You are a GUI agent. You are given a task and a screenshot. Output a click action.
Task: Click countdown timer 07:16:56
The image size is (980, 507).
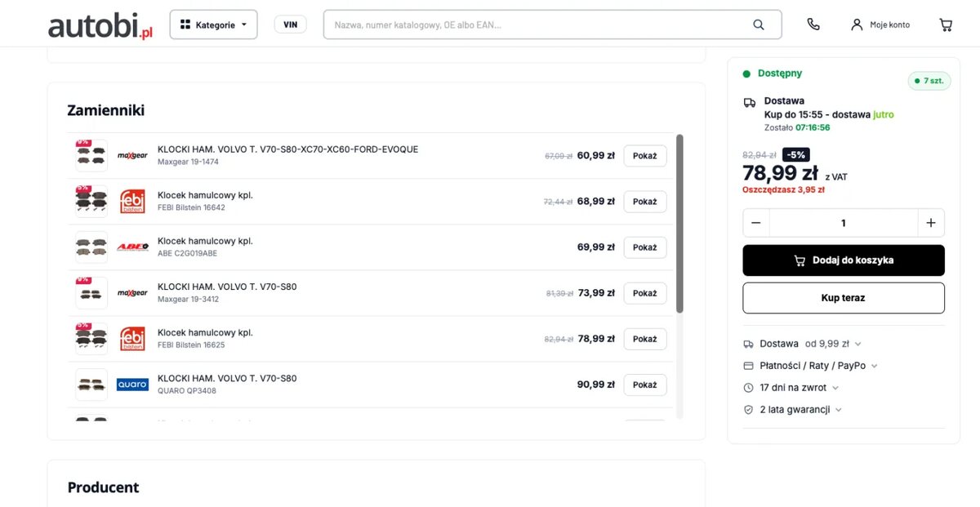[x=813, y=127]
